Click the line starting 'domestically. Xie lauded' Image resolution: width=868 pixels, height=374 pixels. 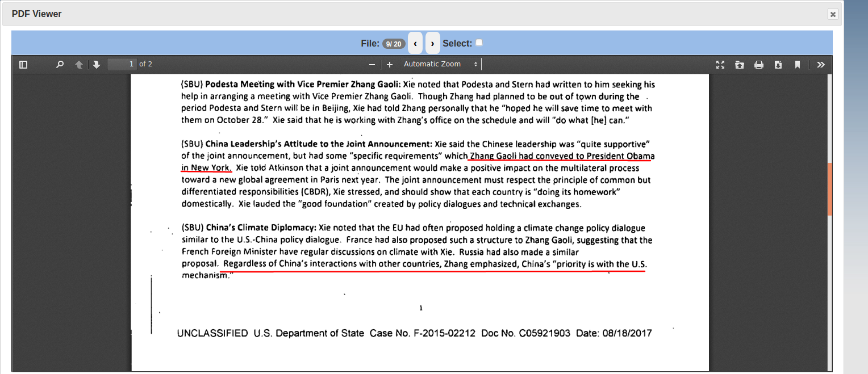click(x=381, y=204)
